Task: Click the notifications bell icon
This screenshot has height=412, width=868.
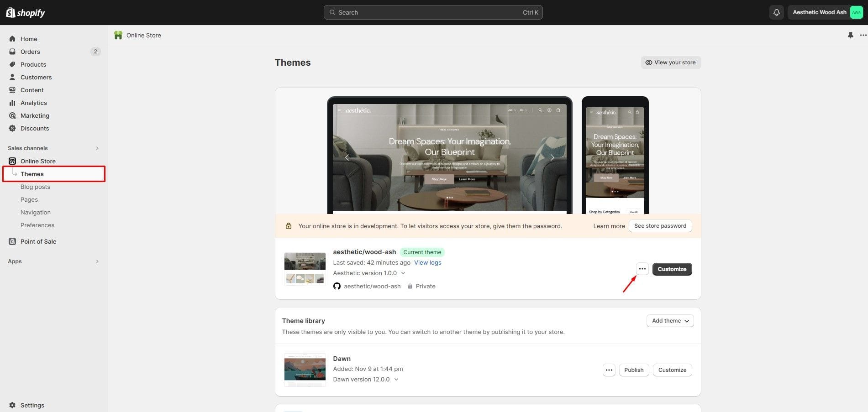Action: pyautogui.click(x=776, y=12)
